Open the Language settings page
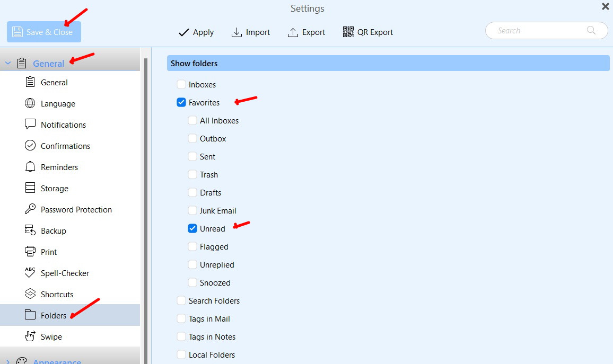This screenshot has width=613, height=364. [x=70, y=103]
